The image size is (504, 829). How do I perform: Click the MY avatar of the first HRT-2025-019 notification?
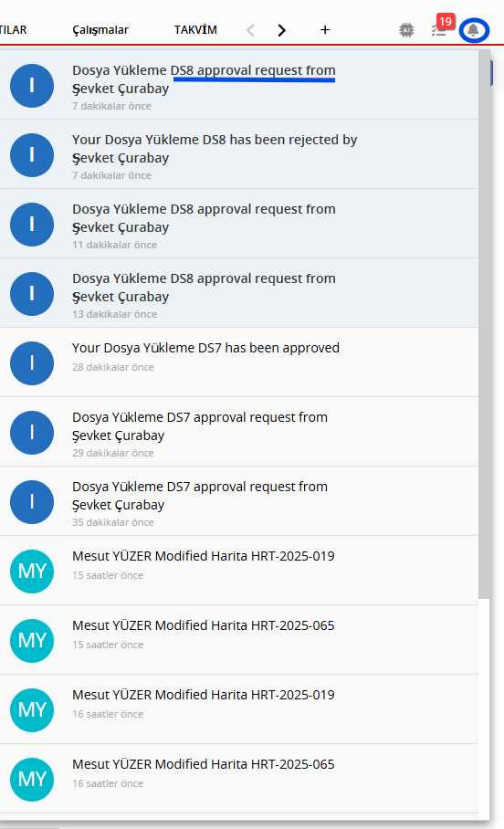click(32, 572)
